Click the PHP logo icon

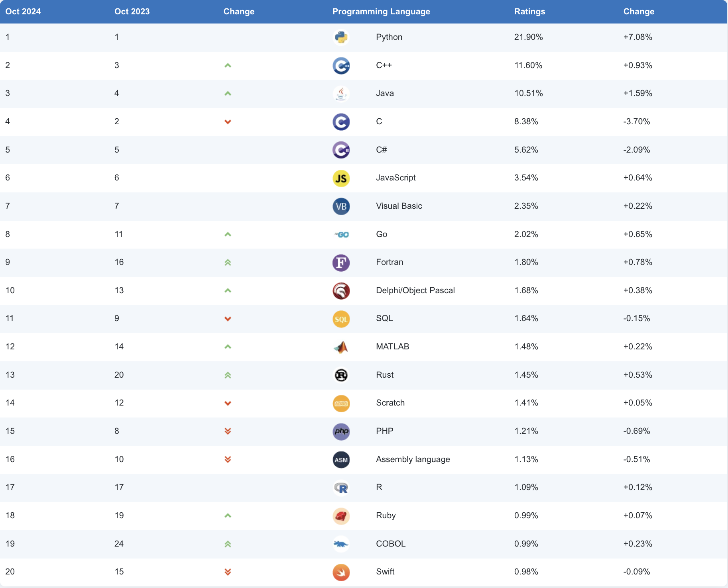click(341, 431)
